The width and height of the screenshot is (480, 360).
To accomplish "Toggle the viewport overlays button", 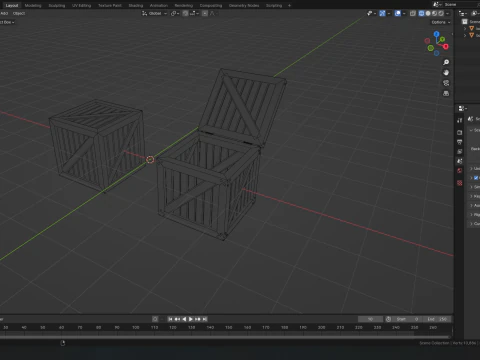I will (x=398, y=13).
